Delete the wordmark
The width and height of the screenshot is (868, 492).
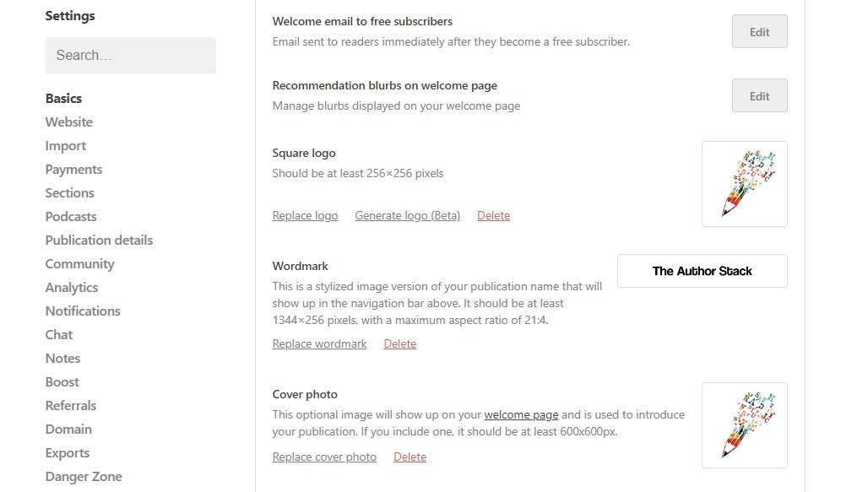pyautogui.click(x=399, y=343)
